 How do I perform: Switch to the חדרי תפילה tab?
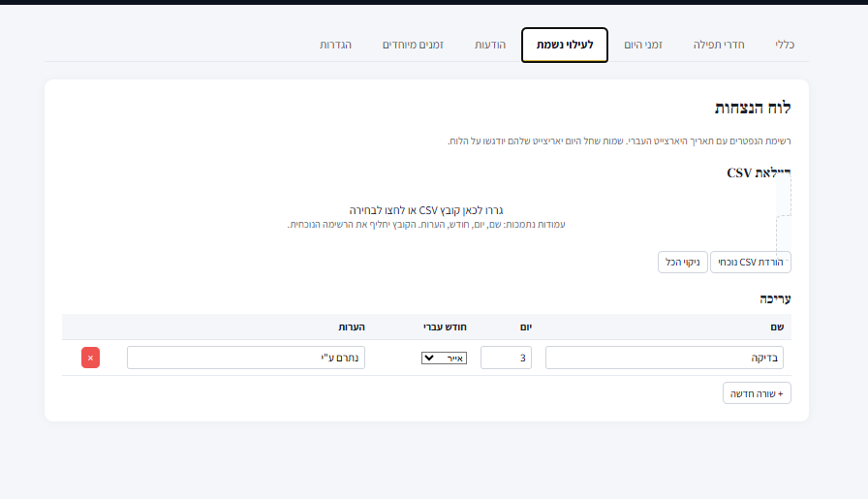point(719,46)
